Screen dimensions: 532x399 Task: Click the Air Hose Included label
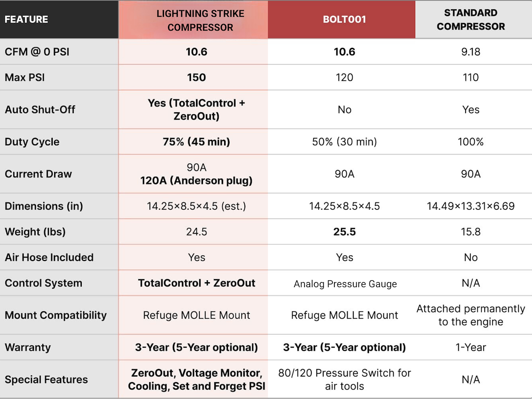tap(49, 257)
